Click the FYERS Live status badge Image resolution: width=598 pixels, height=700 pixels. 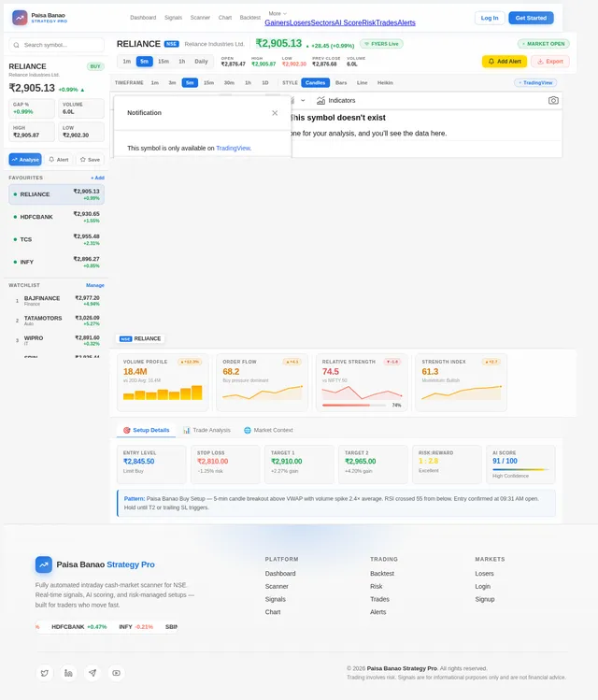[381, 44]
